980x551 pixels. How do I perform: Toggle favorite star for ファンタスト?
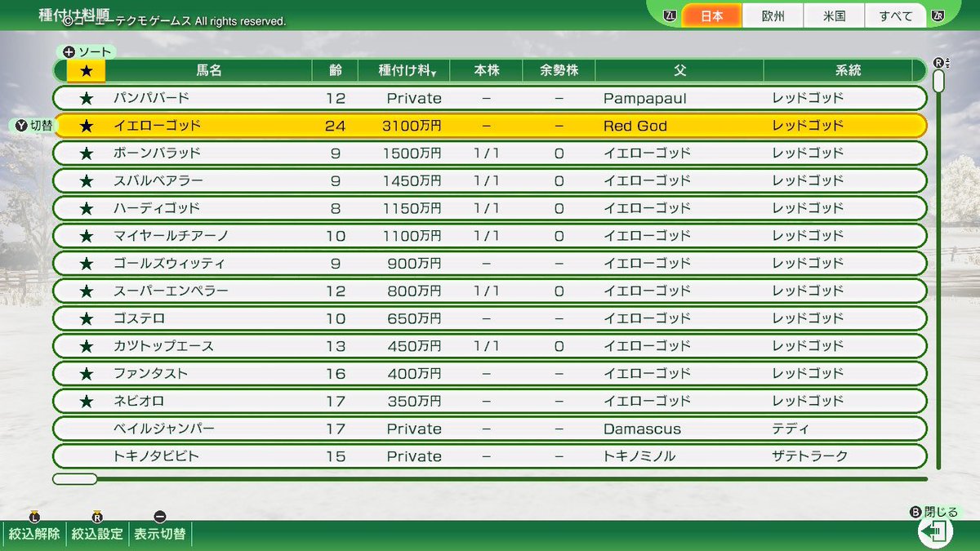pos(86,374)
